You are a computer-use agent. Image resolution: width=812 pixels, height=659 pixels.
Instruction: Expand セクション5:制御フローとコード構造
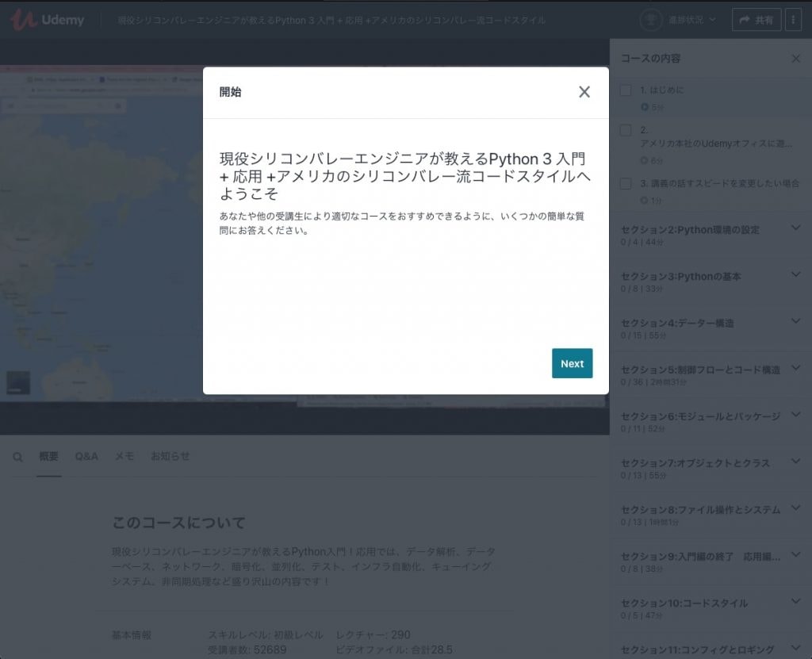pos(796,369)
